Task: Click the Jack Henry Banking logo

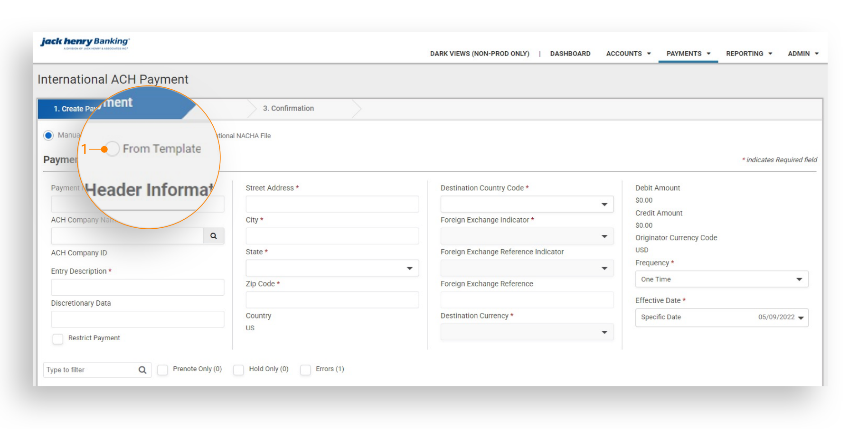Action: click(85, 43)
